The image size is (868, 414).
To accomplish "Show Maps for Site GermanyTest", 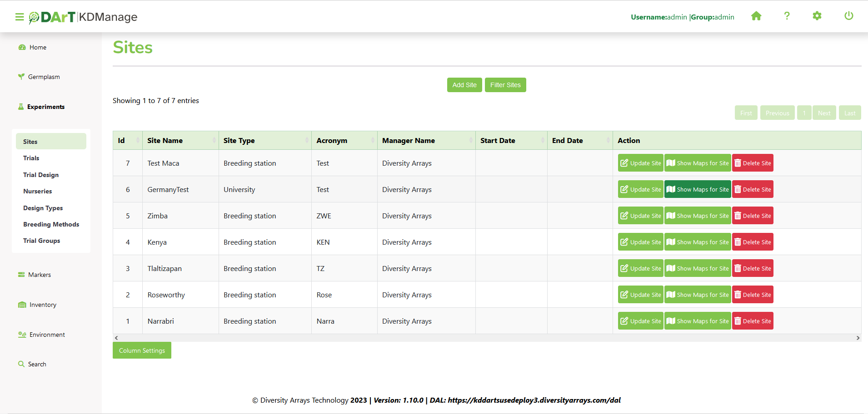I will (698, 189).
